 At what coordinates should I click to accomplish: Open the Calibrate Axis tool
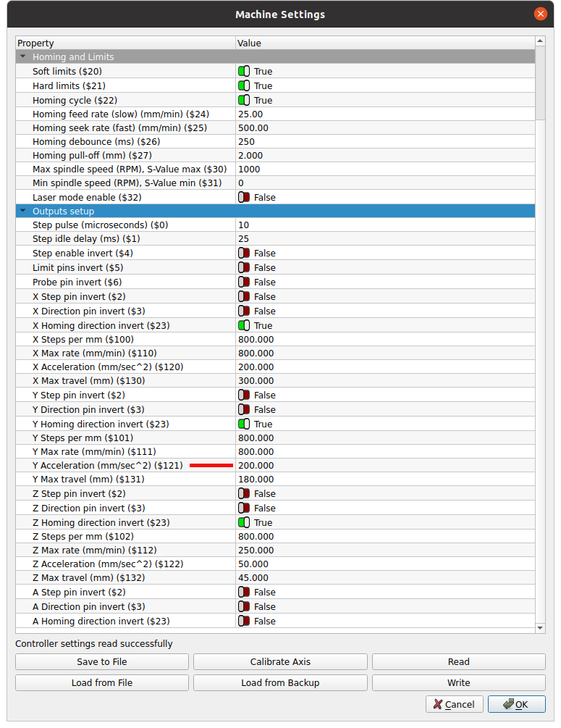[x=280, y=661]
